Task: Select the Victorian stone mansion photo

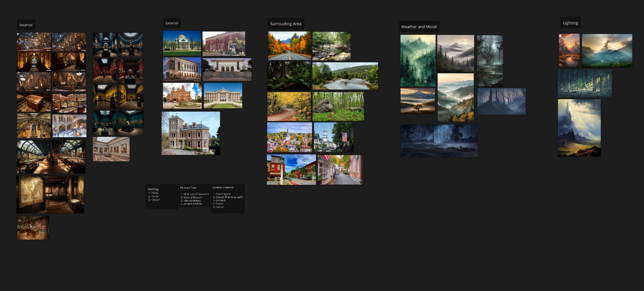Action: tap(191, 133)
